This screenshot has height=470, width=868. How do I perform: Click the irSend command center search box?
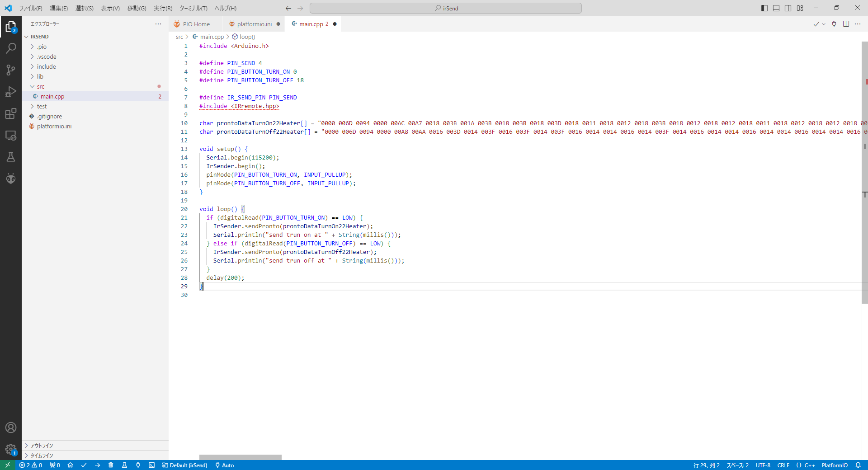[445, 8]
